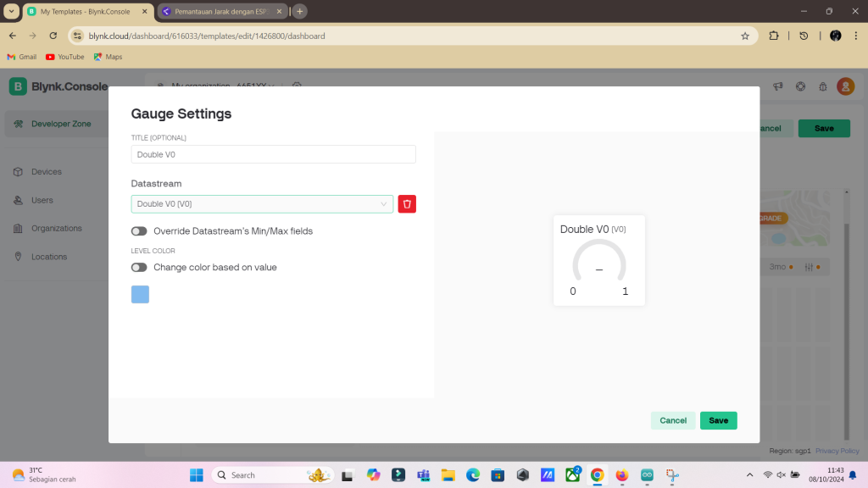Pick the blue level color swatch

click(x=140, y=294)
